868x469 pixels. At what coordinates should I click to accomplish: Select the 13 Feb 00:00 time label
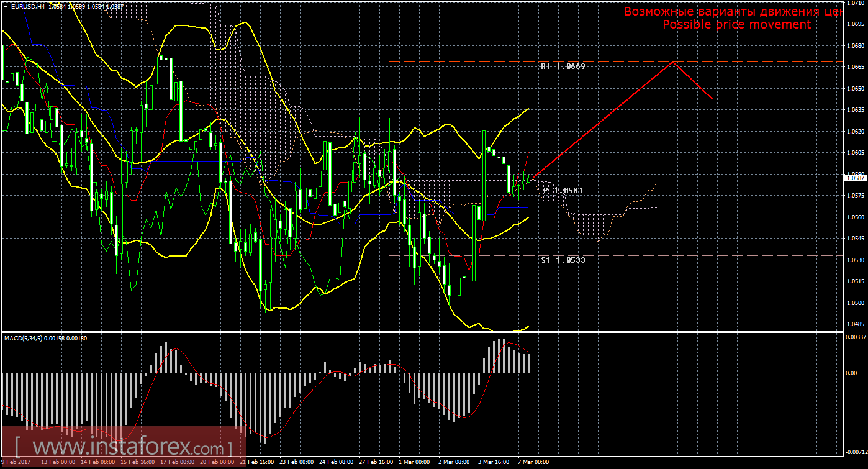pos(58,462)
